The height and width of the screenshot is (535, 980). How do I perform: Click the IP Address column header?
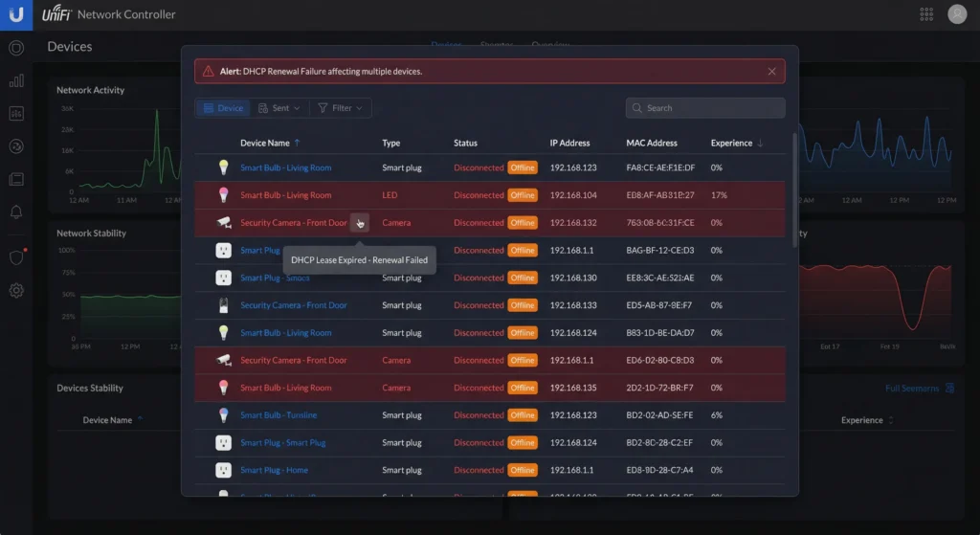click(569, 144)
